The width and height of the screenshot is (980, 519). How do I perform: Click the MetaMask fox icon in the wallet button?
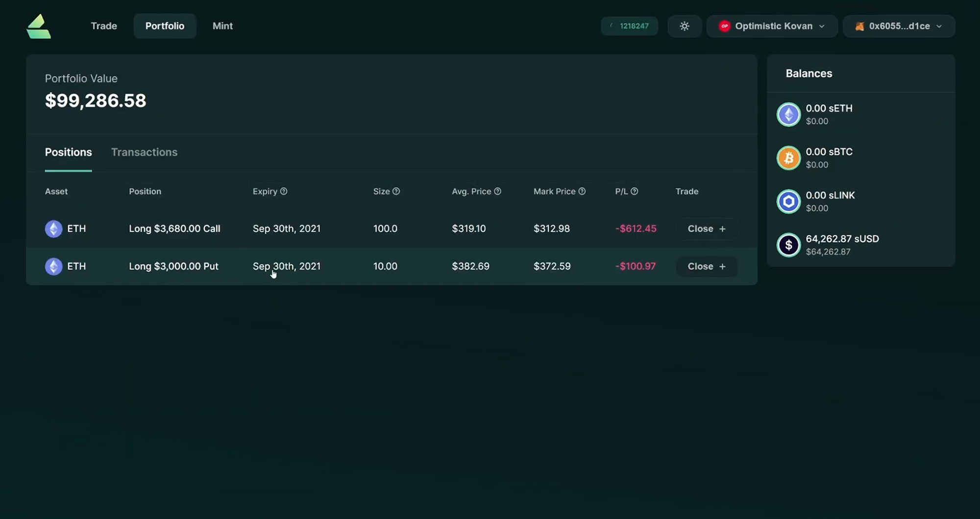(x=859, y=26)
